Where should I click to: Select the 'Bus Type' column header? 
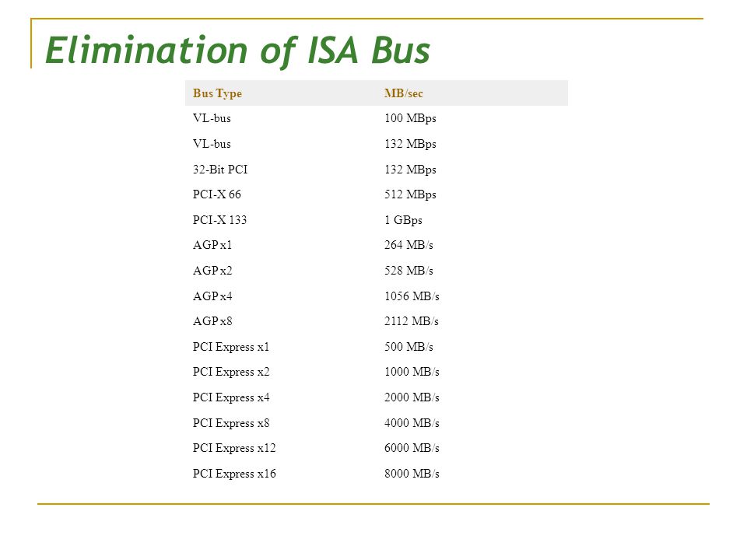coord(217,93)
